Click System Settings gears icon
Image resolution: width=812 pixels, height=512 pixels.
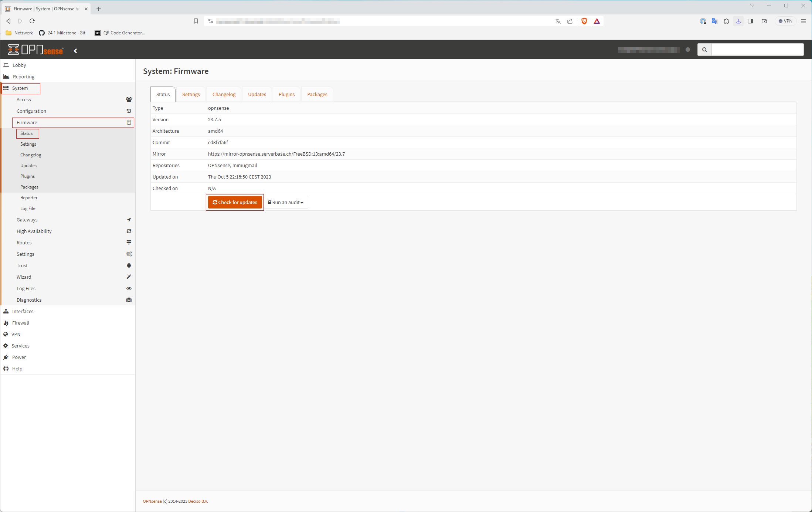click(x=129, y=254)
